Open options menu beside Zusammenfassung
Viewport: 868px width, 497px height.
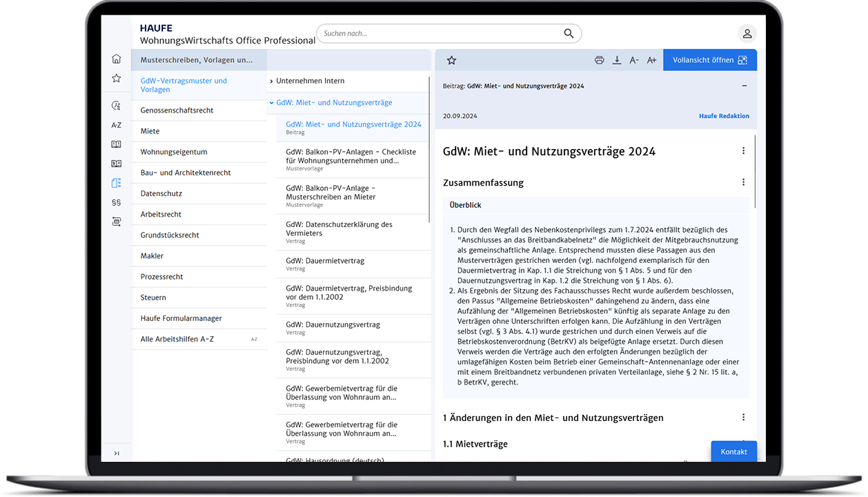click(x=743, y=182)
